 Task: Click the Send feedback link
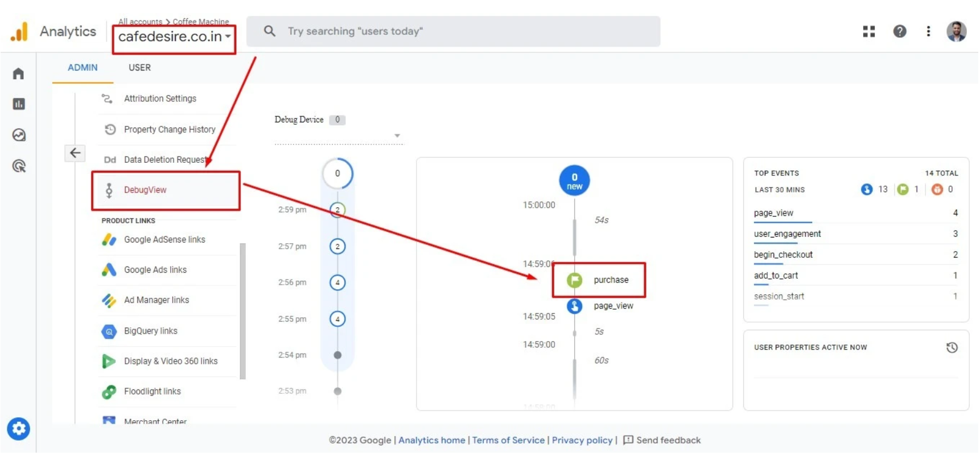click(668, 440)
